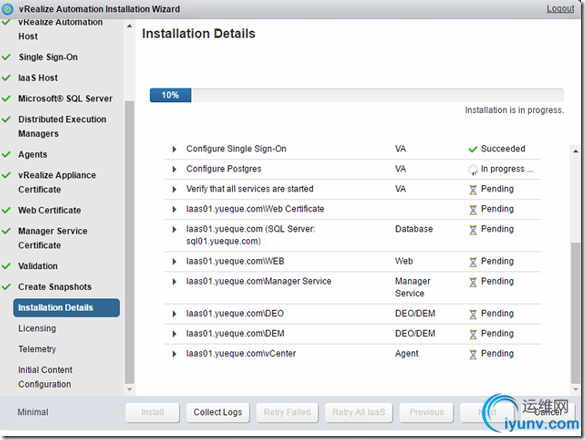Click hourglass icon for Web Certificate row
This screenshot has height=440, width=585.
(x=473, y=210)
